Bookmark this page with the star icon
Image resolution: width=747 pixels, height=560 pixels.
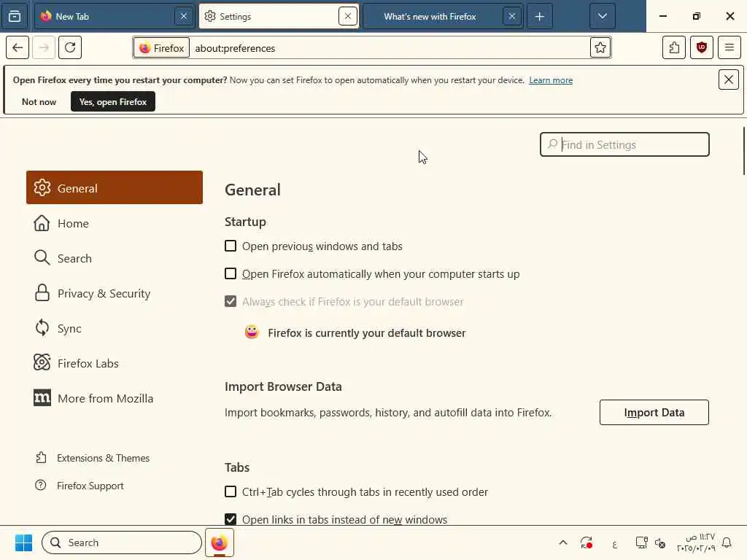[x=600, y=47]
